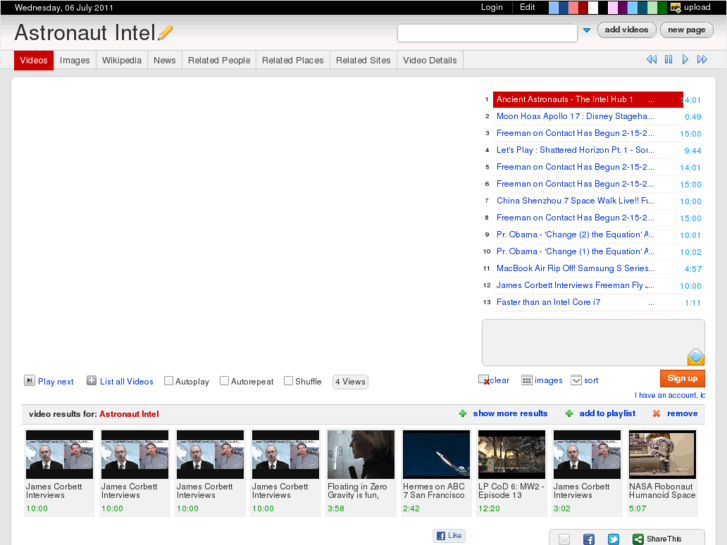Click the clear playlist icon

pos(484,380)
